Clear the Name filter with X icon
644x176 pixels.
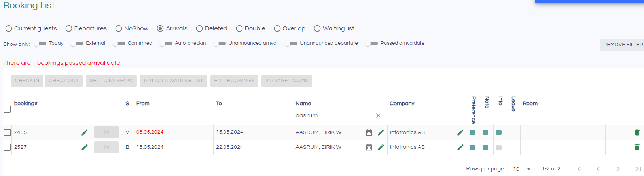click(378, 115)
